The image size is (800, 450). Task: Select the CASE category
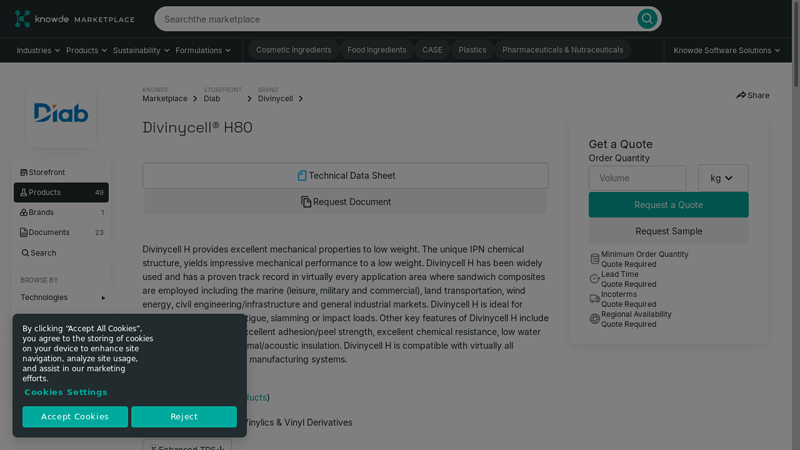pos(432,49)
